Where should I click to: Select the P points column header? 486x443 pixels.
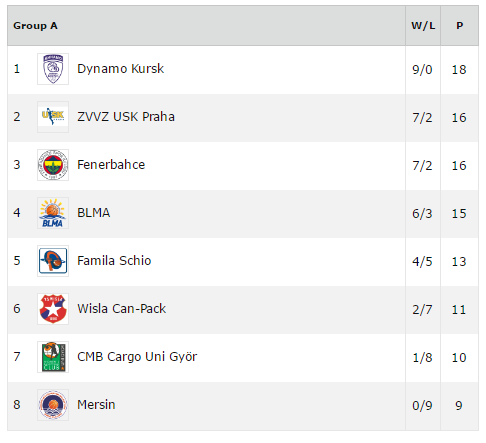460,26
